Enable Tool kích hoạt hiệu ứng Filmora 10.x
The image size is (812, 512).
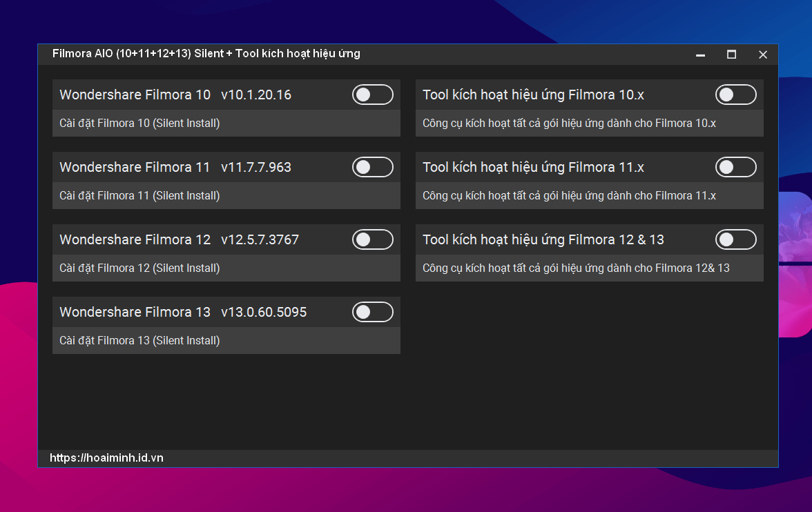pos(735,95)
